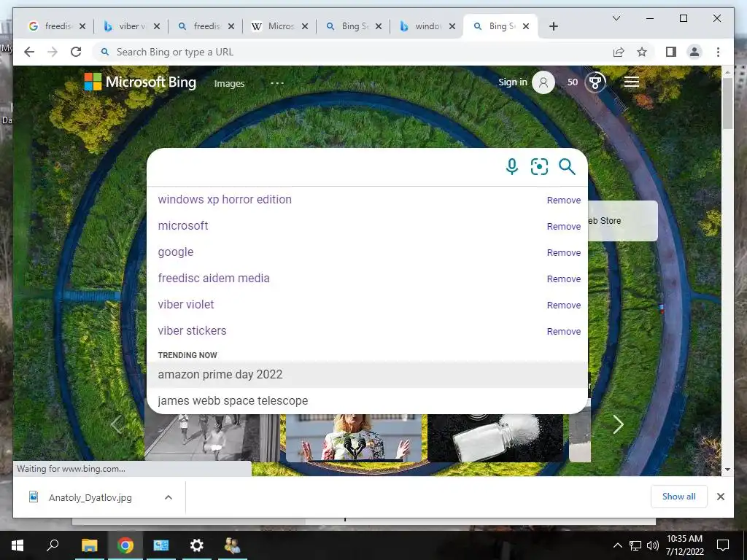747x560 pixels.
Task: Show next carousel stories arrow
Action: [x=618, y=424]
